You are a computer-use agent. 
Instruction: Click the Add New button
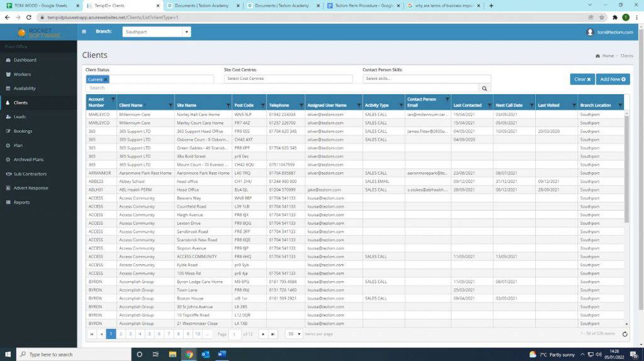613,79
